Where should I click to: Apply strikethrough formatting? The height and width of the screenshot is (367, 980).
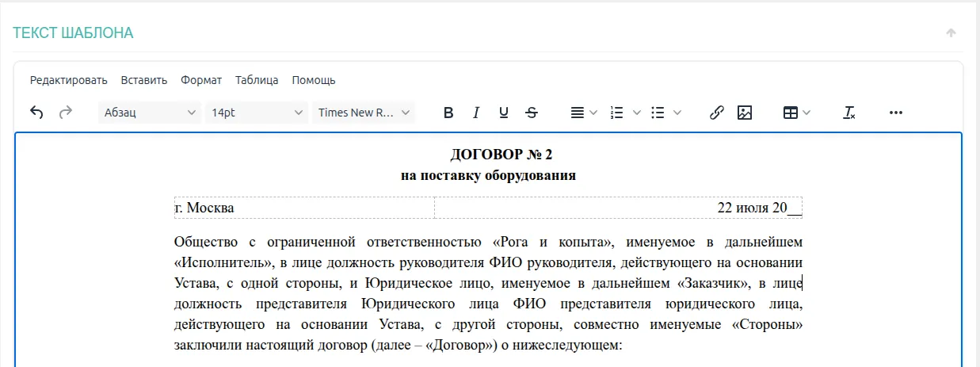coord(532,113)
